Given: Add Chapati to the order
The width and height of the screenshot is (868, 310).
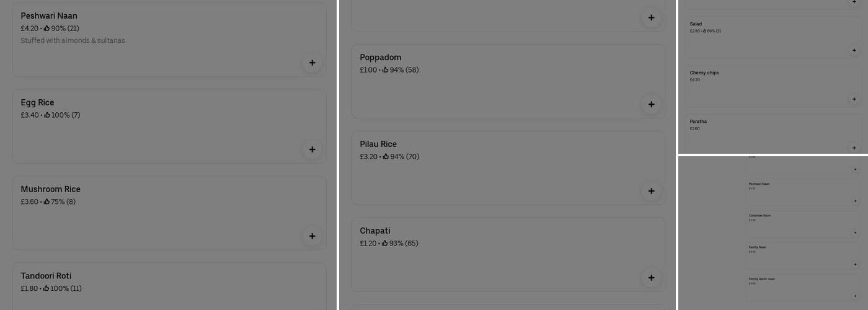Looking at the screenshot, I should click(651, 278).
